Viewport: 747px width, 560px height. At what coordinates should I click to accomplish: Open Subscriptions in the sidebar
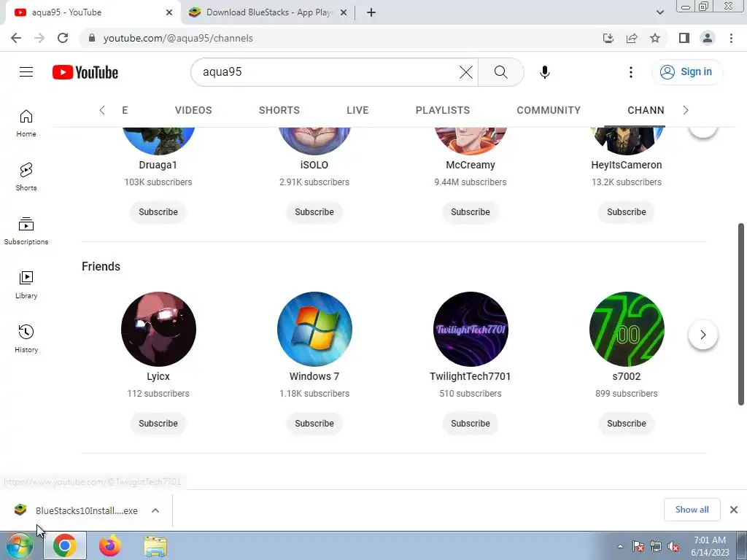(x=26, y=231)
